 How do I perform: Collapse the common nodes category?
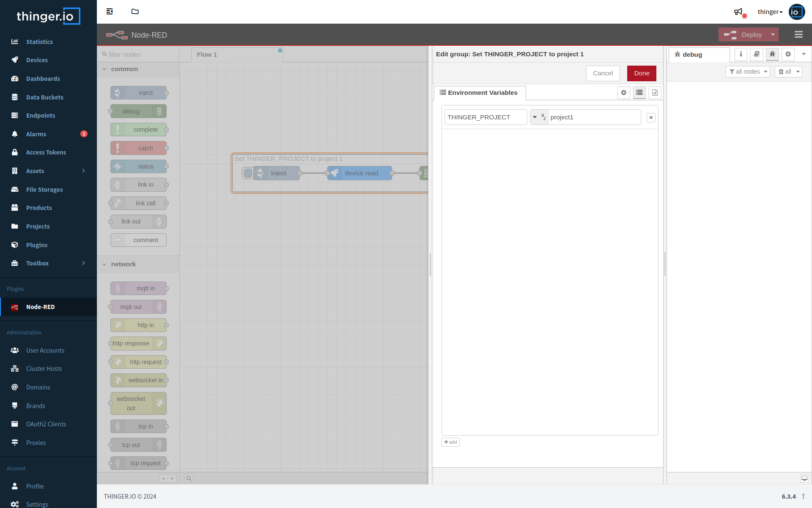105,69
